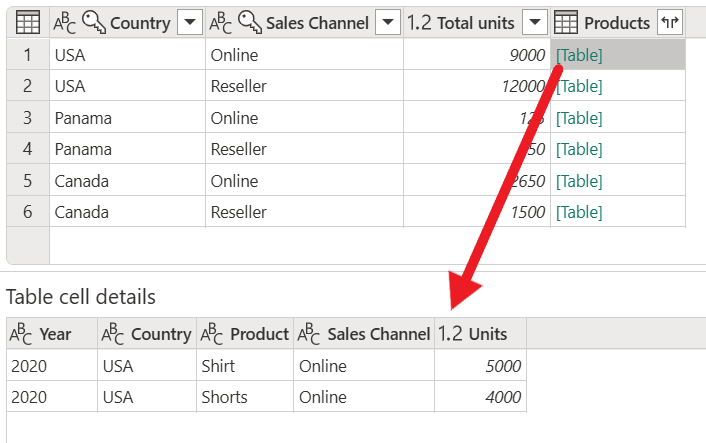The image size is (706, 443).
Task: Click the Shorts product cell
Action: tap(245, 397)
